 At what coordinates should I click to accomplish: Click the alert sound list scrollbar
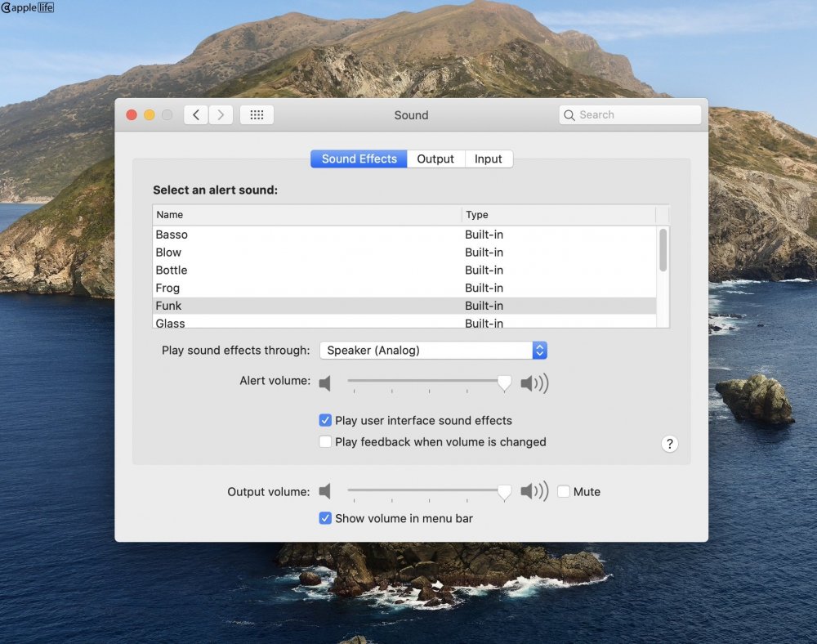click(x=663, y=250)
